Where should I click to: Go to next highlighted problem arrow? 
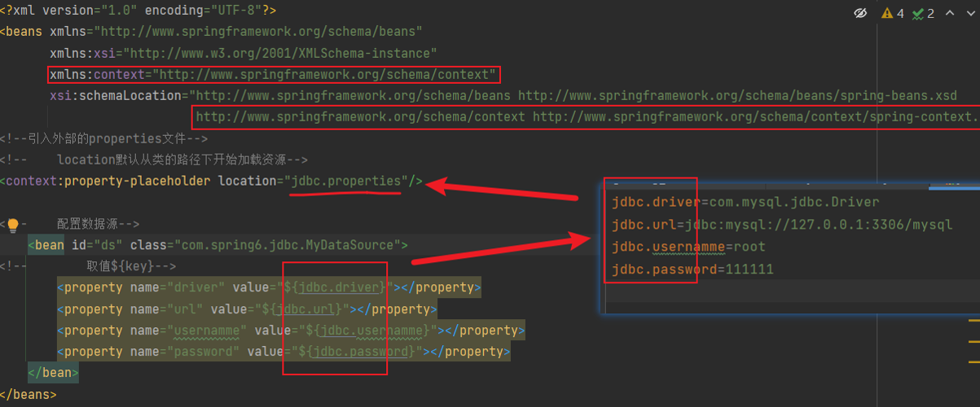[x=970, y=13]
